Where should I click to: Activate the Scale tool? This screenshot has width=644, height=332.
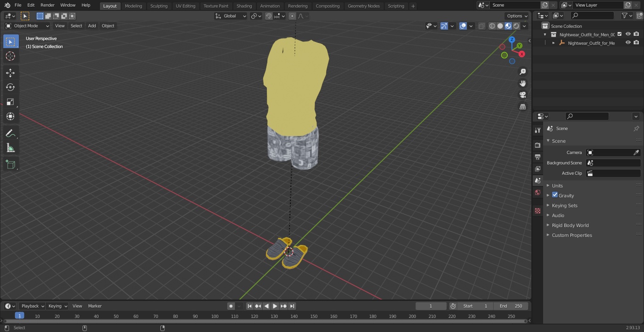(10, 102)
